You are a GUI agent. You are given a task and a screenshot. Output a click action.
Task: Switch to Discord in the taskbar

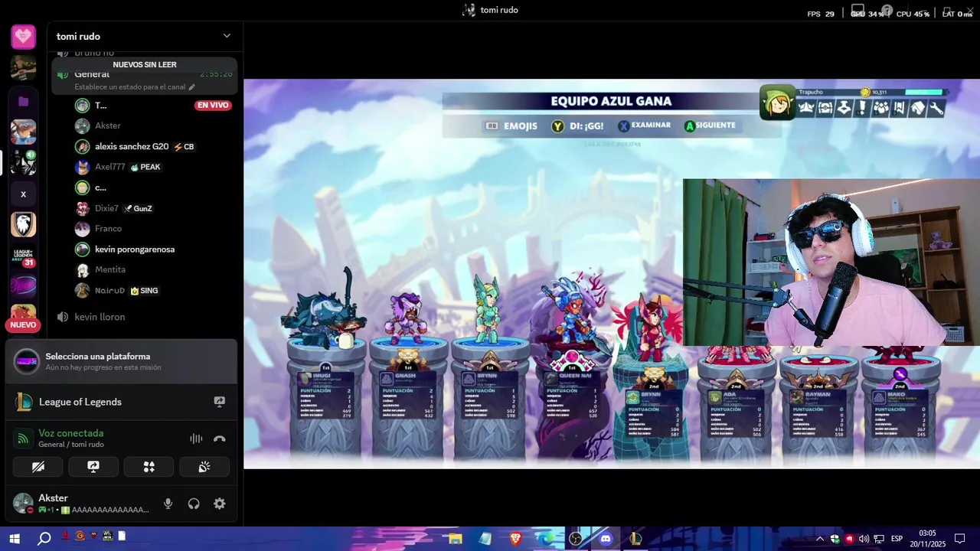606,539
